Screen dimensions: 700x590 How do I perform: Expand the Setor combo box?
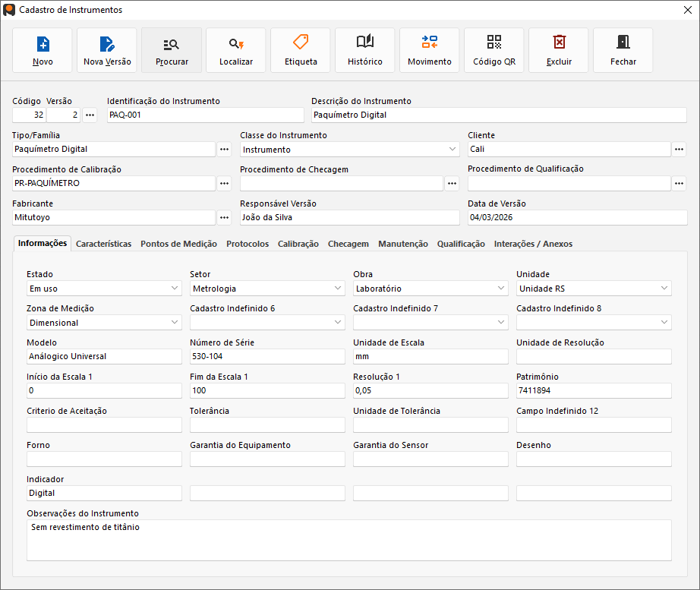coord(337,289)
